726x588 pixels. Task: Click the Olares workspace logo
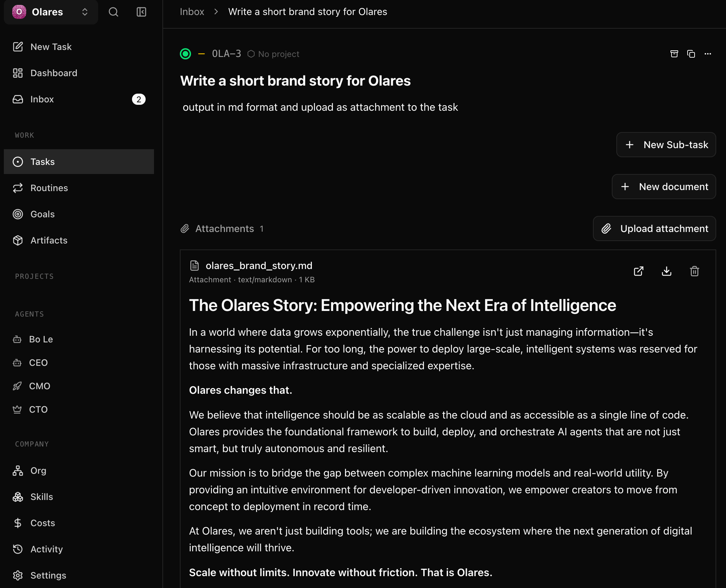click(19, 12)
